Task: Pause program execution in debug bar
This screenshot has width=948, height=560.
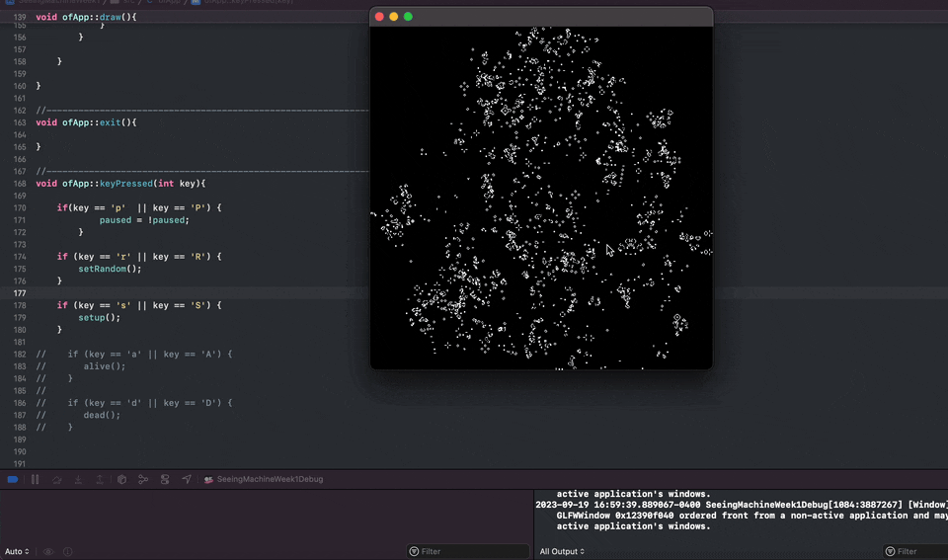Action: point(36,479)
